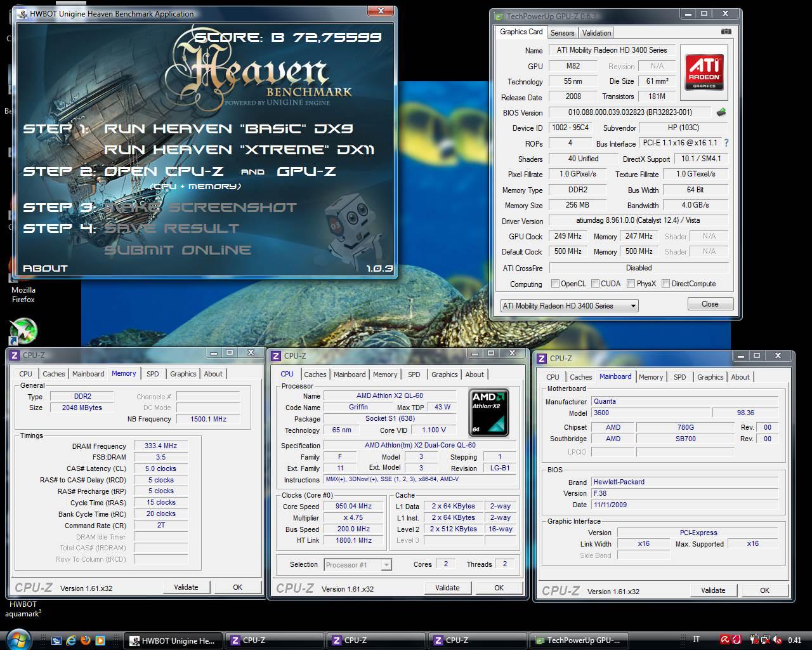812x650 pixels.
Task: Open the ATI Mobility Radeon GPU selector dropdown
Action: tap(569, 306)
